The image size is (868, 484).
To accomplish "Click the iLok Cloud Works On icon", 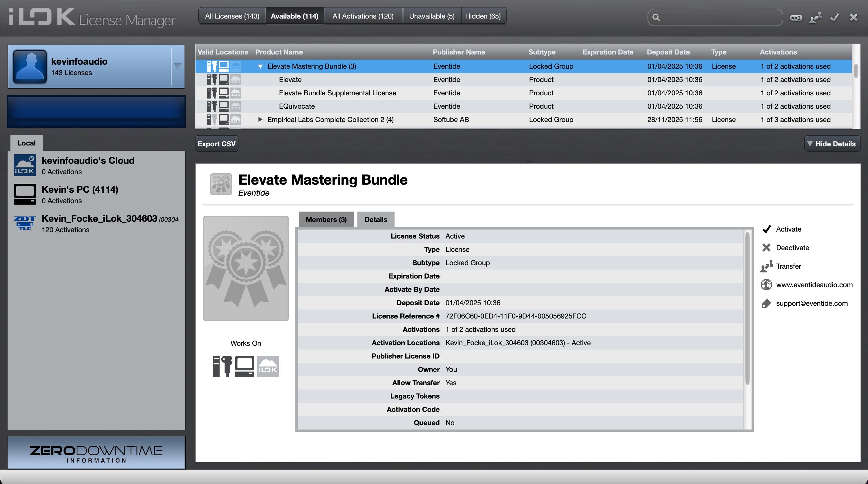I will point(267,366).
